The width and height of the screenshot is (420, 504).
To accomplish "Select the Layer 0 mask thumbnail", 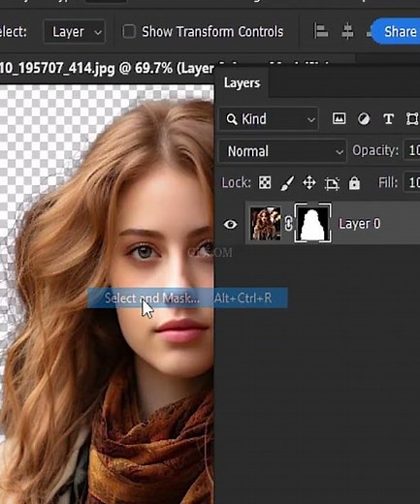I will pos(312,223).
